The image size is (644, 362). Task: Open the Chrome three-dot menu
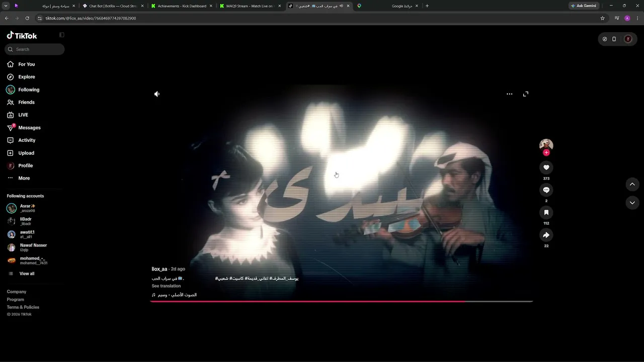point(637,18)
